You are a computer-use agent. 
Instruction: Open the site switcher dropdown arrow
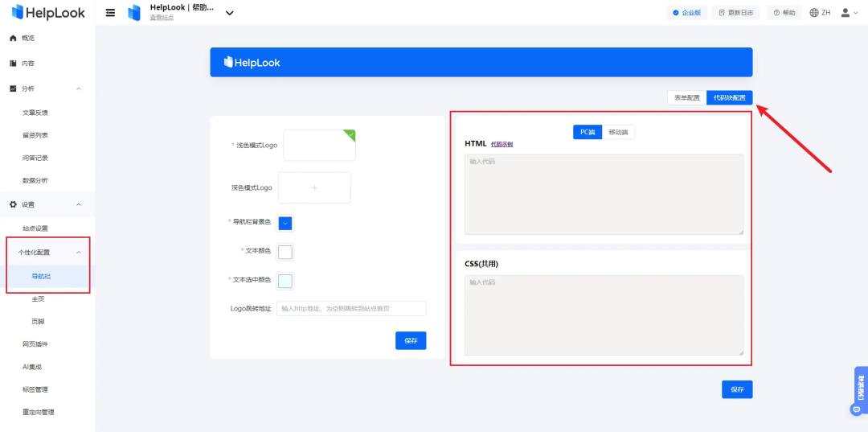230,13
